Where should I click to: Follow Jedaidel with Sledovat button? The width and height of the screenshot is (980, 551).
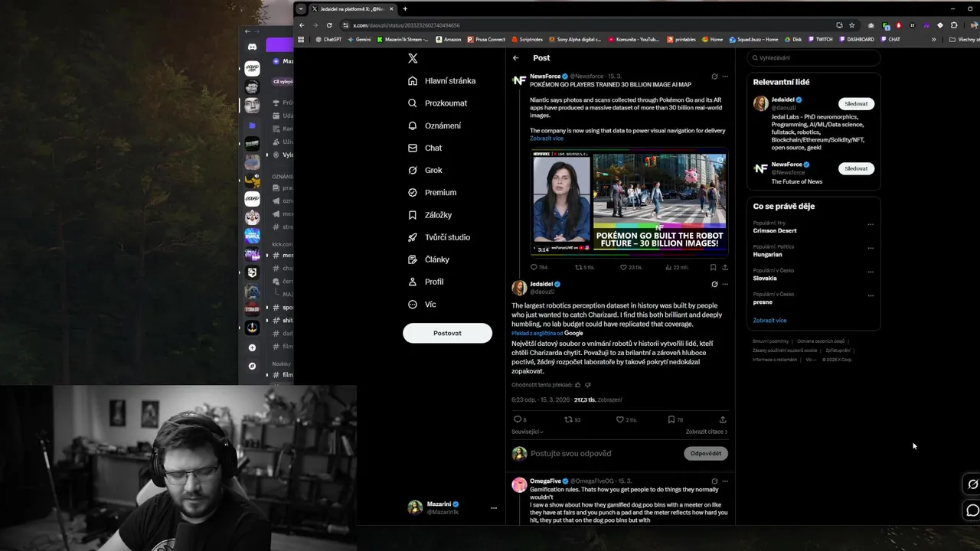(856, 103)
